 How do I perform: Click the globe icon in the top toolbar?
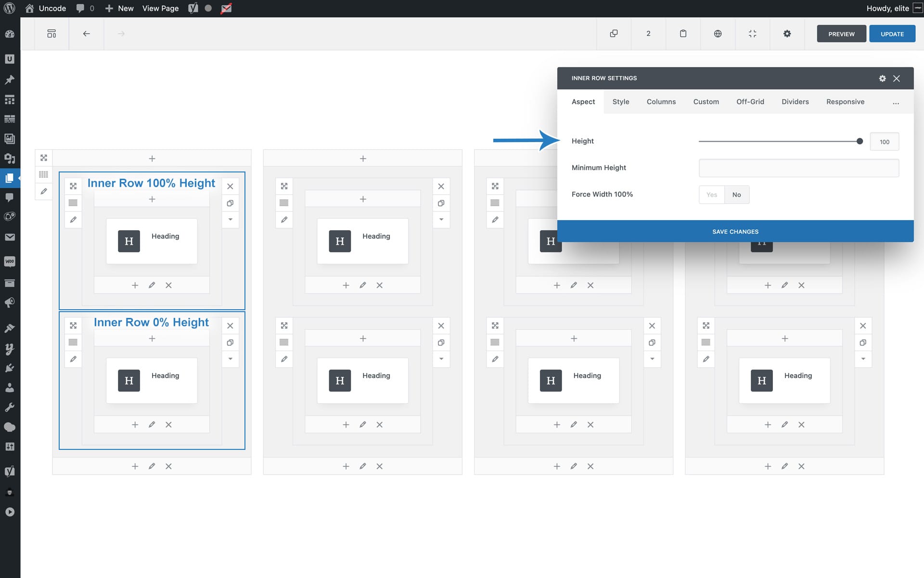718,34
